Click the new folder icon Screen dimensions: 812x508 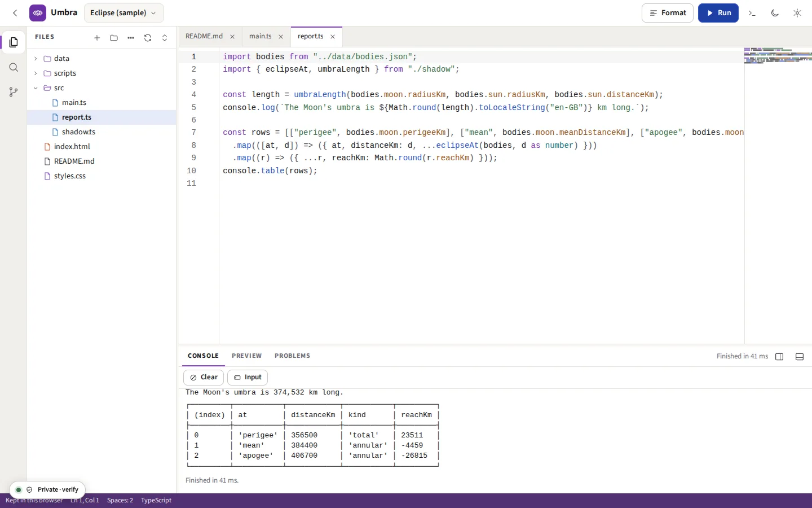click(x=114, y=38)
